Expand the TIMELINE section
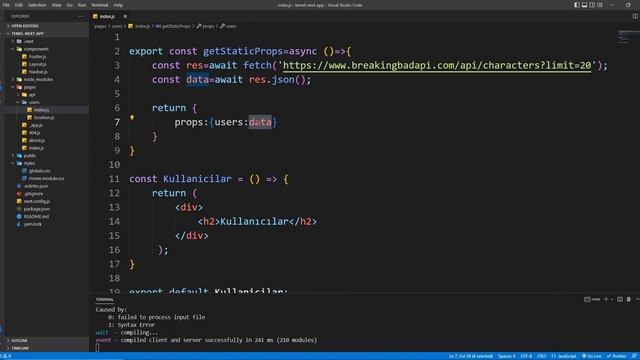This screenshot has height=360, width=640. (x=47, y=348)
